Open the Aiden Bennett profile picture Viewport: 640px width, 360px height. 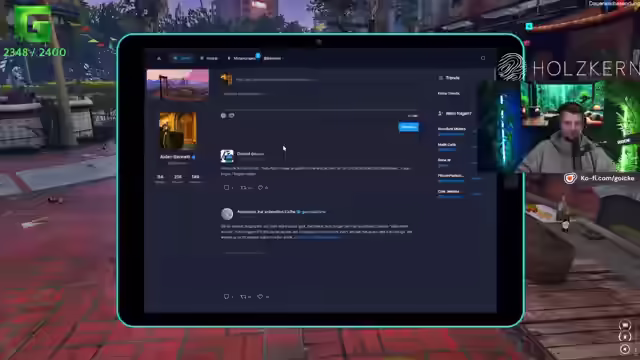178,131
